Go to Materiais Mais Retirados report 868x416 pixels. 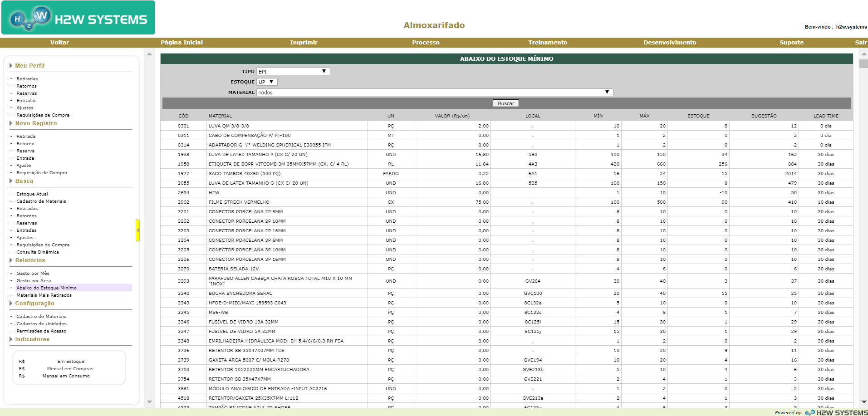click(44, 295)
